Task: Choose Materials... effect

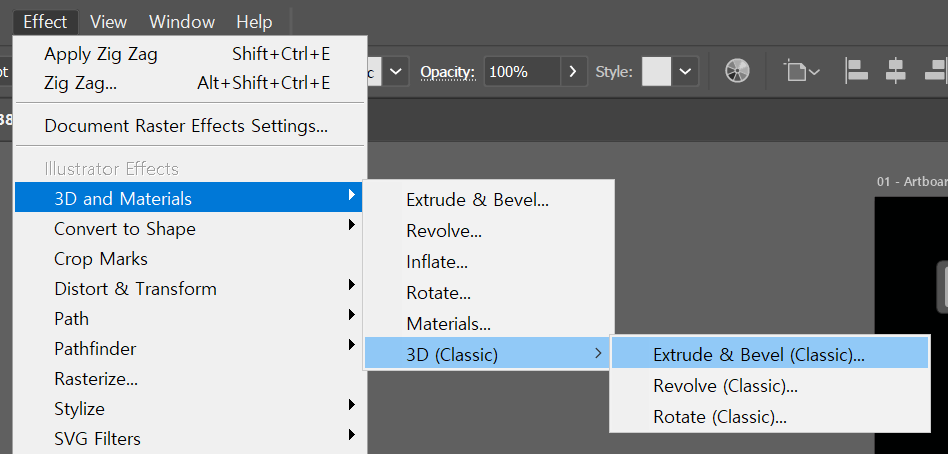Action: coord(489,323)
